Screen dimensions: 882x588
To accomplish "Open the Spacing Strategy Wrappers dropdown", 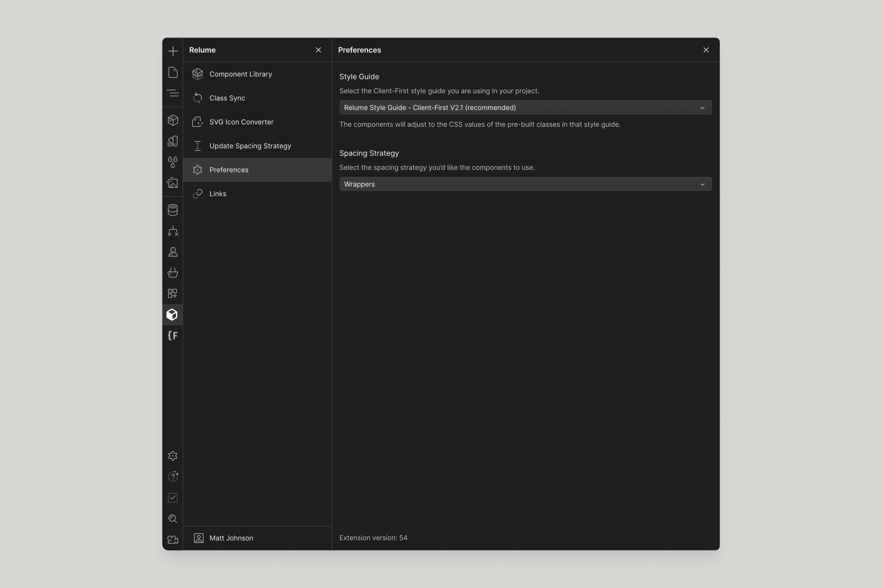I will click(x=525, y=184).
